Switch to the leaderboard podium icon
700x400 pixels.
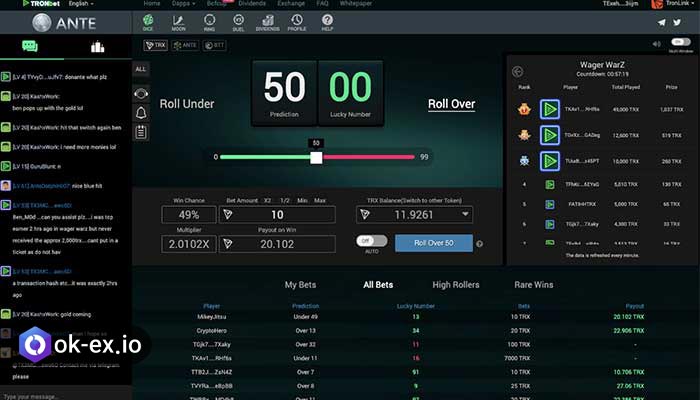[97, 46]
